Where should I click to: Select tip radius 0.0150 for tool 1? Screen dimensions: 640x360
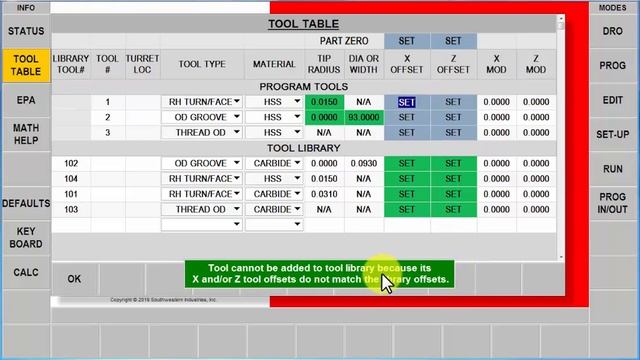click(324, 102)
